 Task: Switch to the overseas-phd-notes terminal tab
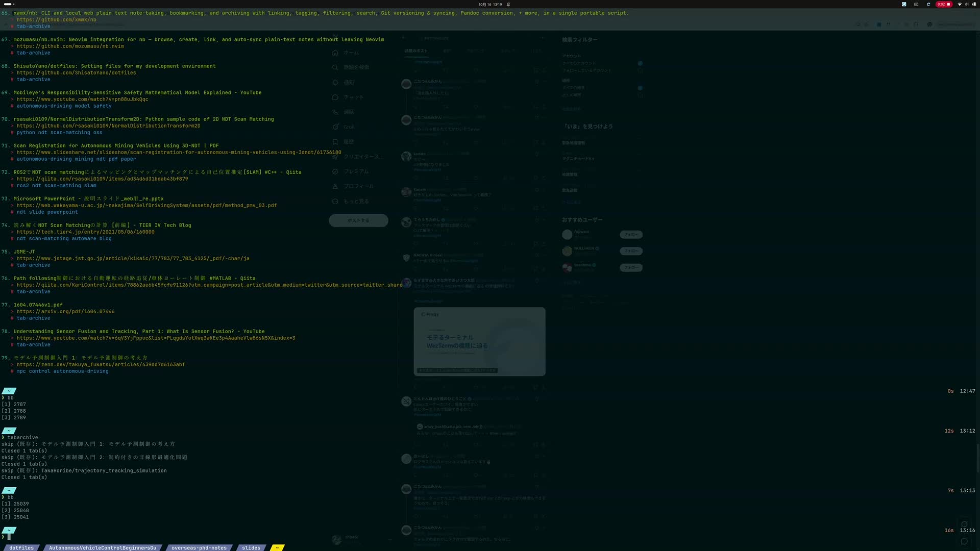coord(199,548)
